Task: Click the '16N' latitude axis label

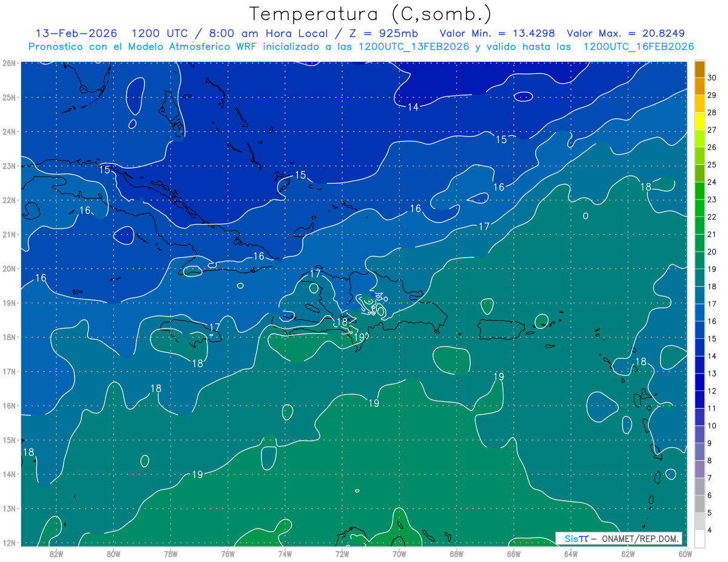Action: pos(8,406)
